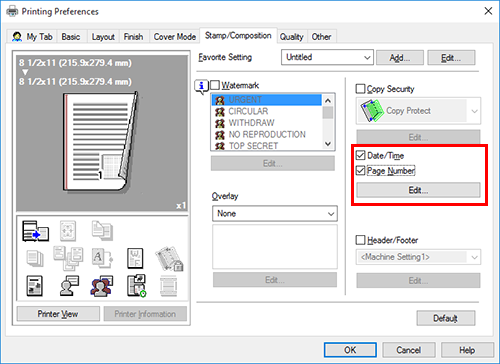Click the paper tray source icon
The image size is (500, 364).
click(35, 231)
